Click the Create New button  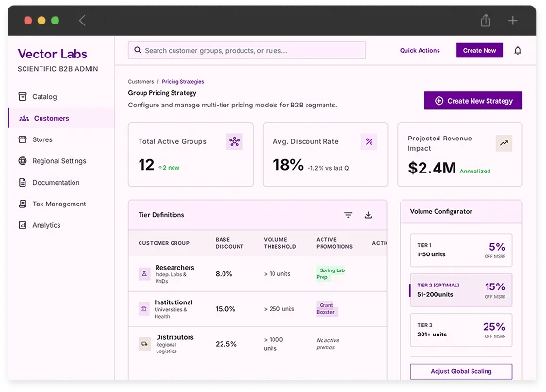point(479,51)
